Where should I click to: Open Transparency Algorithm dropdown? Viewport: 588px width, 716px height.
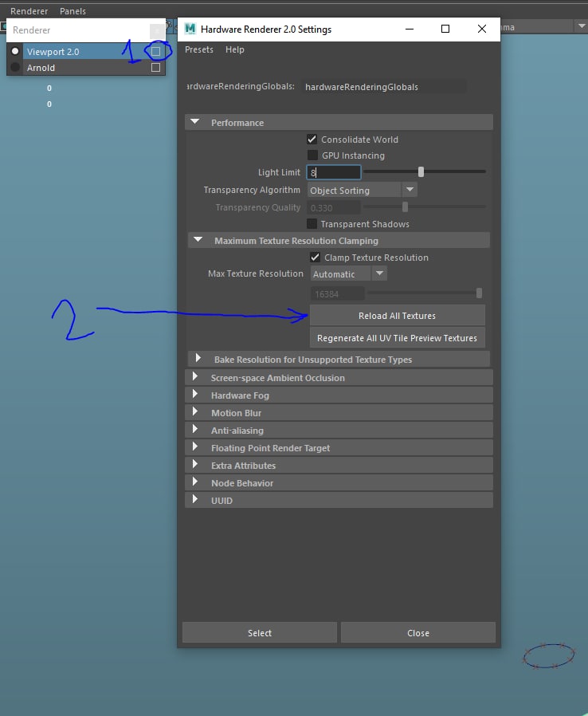(362, 190)
